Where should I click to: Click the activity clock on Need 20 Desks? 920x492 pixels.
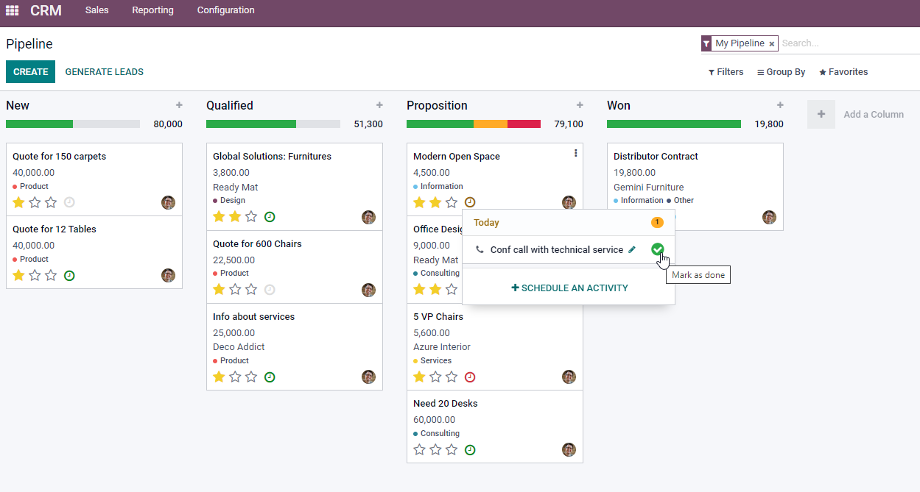coord(470,450)
